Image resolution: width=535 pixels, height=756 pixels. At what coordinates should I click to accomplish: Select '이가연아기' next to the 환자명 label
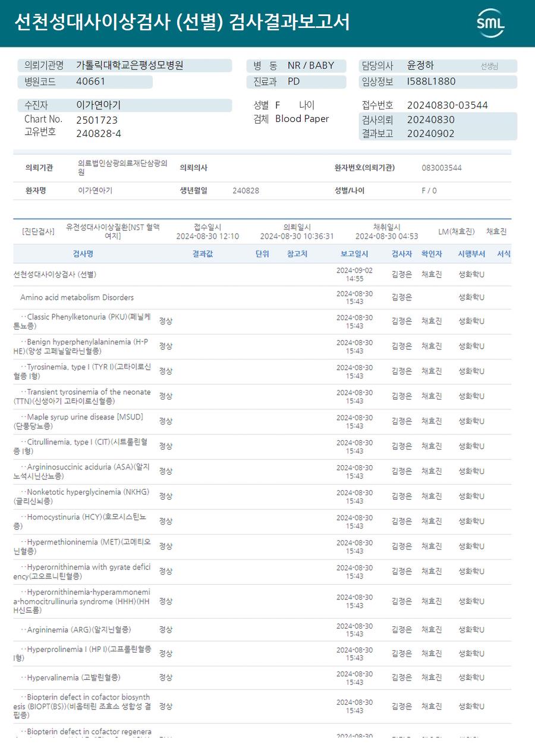tap(95, 190)
